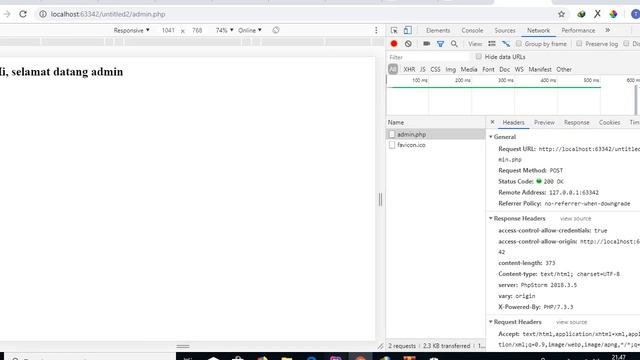Reload the page with the refresh icon

23,14
